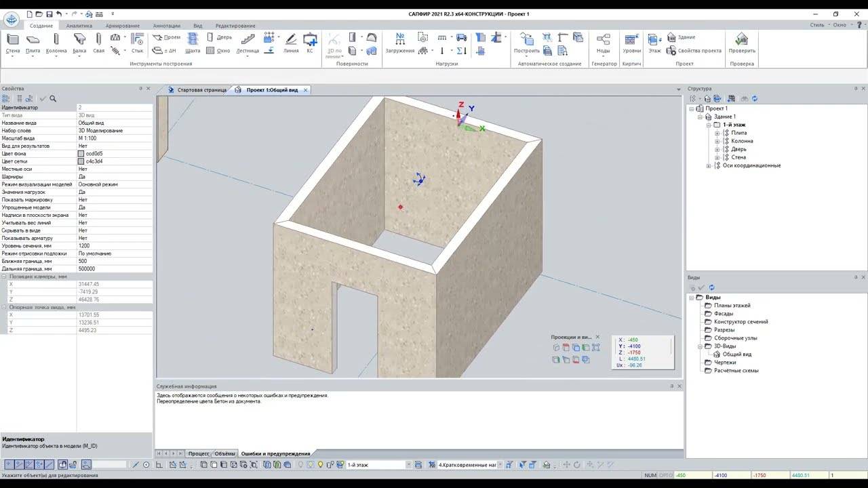Open the Редактирование ribbon tab

point(235,25)
